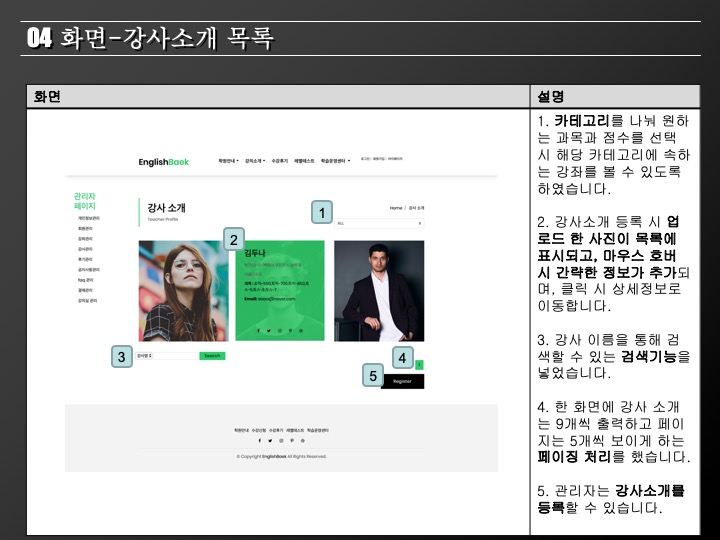Click 레벨테스트 link in the footer

(x=295, y=430)
